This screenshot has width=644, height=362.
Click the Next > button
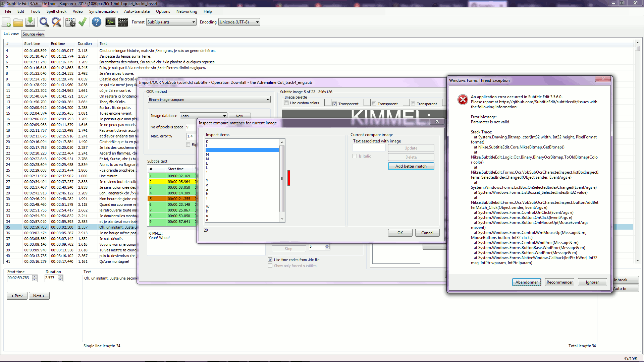pyautogui.click(x=39, y=296)
